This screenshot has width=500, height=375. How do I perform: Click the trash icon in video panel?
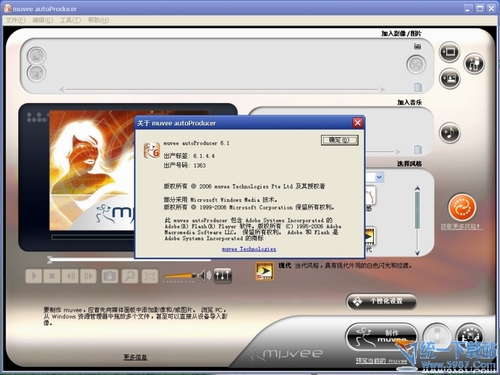[418, 87]
